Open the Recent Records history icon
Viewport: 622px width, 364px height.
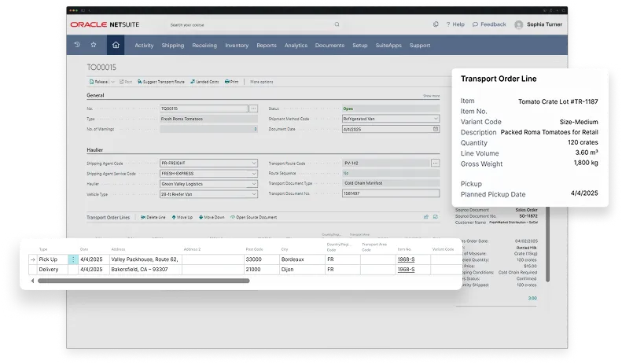point(77,46)
